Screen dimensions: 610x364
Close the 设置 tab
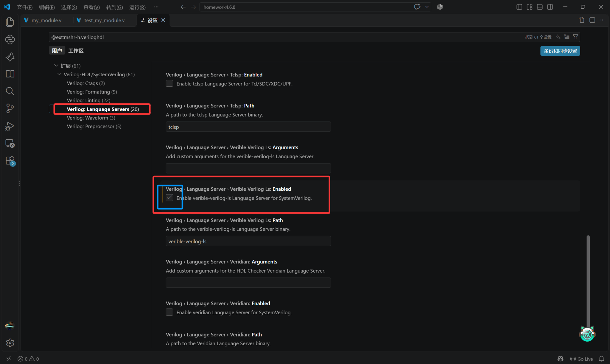(163, 20)
